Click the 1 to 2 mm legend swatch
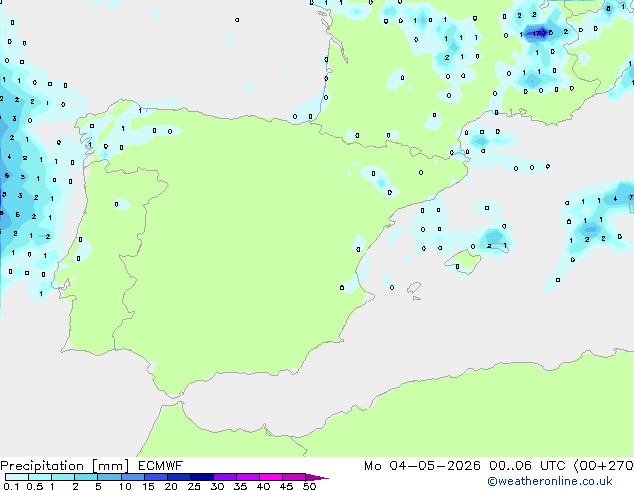Image resolution: width=634 pixels, height=490 pixels. [63, 477]
